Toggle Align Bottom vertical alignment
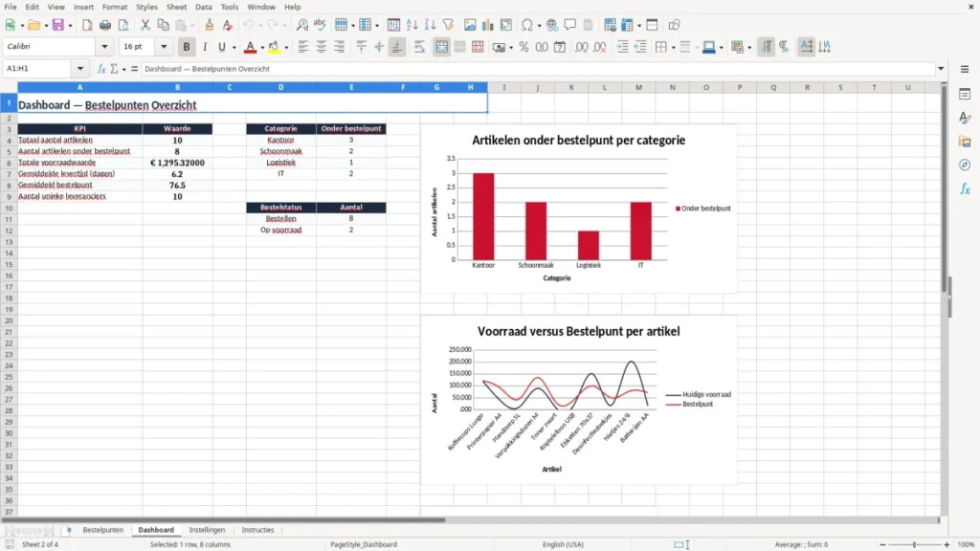The image size is (980, 551). (397, 47)
